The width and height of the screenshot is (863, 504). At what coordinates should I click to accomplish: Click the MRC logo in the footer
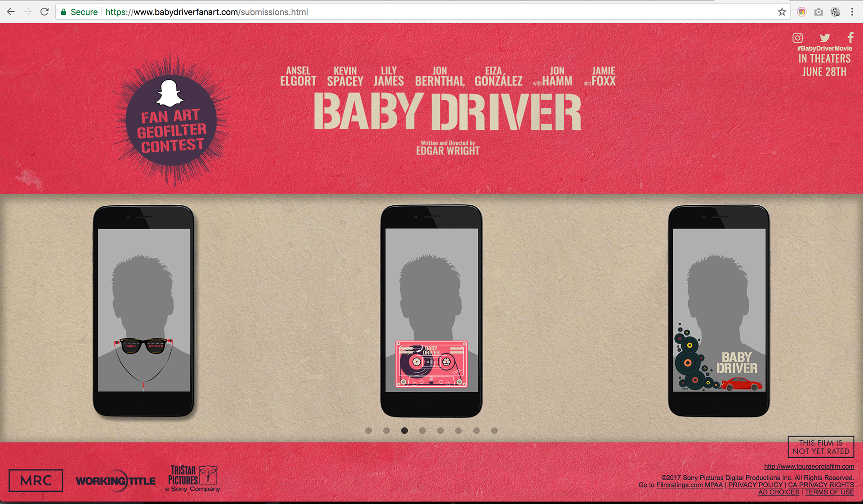point(36,481)
